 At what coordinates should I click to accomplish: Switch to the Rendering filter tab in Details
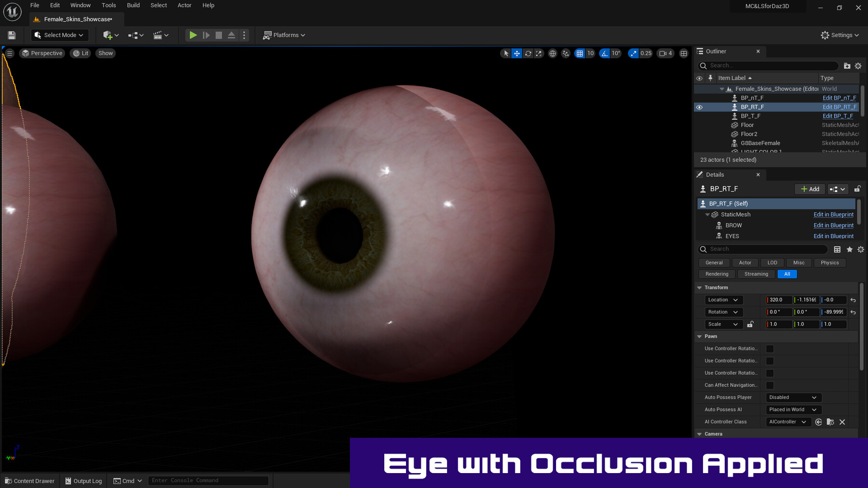pos(717,274)
